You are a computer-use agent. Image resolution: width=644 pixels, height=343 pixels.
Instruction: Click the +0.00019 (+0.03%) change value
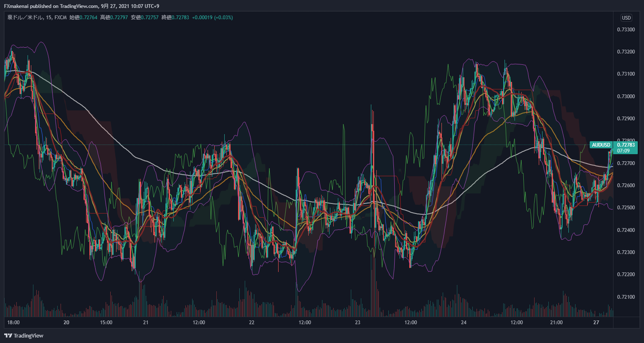click(x=212, y=18)
